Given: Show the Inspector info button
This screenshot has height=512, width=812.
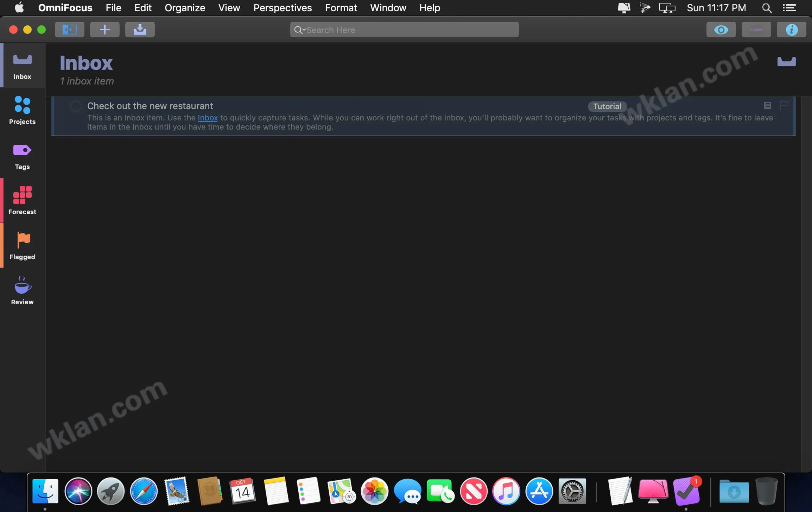Looking at the screenshot, I should pyautogui.click(x=791, y=30).
